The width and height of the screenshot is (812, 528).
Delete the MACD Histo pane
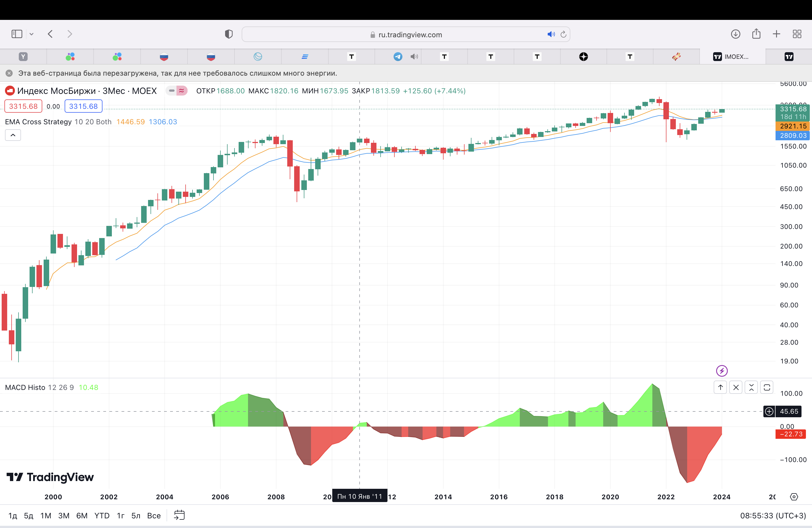(x=735, y=387)
